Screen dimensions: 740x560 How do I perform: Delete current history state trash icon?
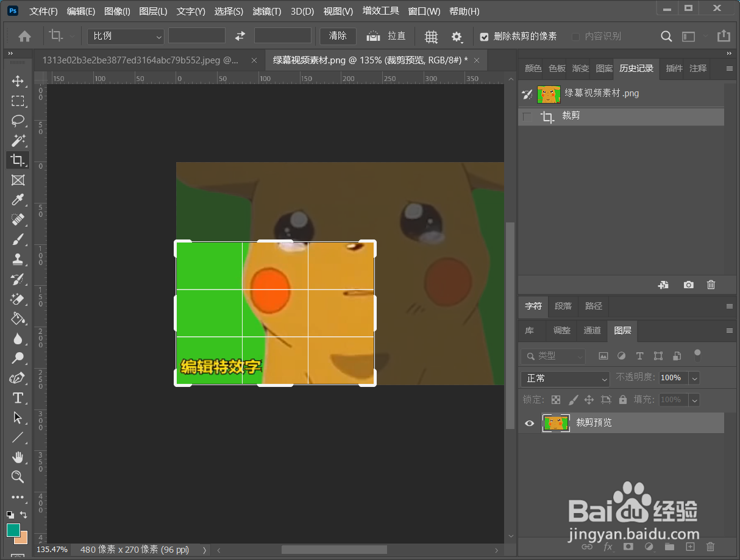point(711,285)
